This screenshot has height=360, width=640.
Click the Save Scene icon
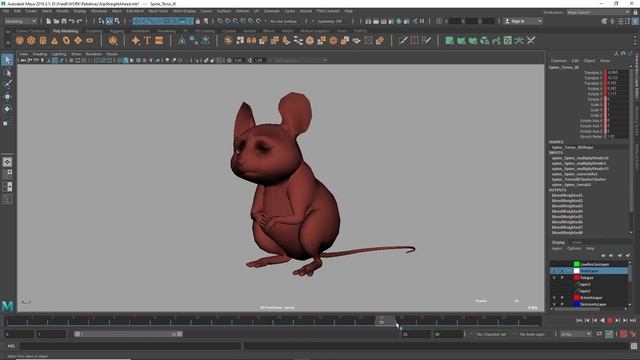tap(64, 21)
